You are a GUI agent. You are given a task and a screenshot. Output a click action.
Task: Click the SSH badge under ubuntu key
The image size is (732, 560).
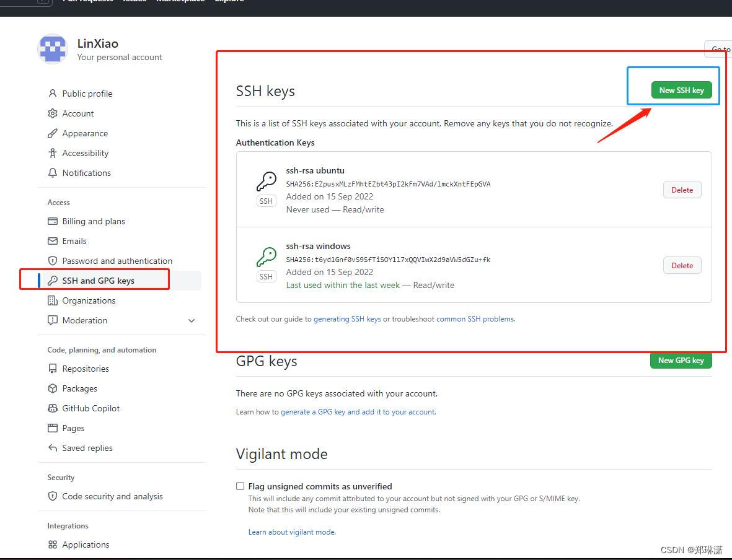(x=266, y=201)
